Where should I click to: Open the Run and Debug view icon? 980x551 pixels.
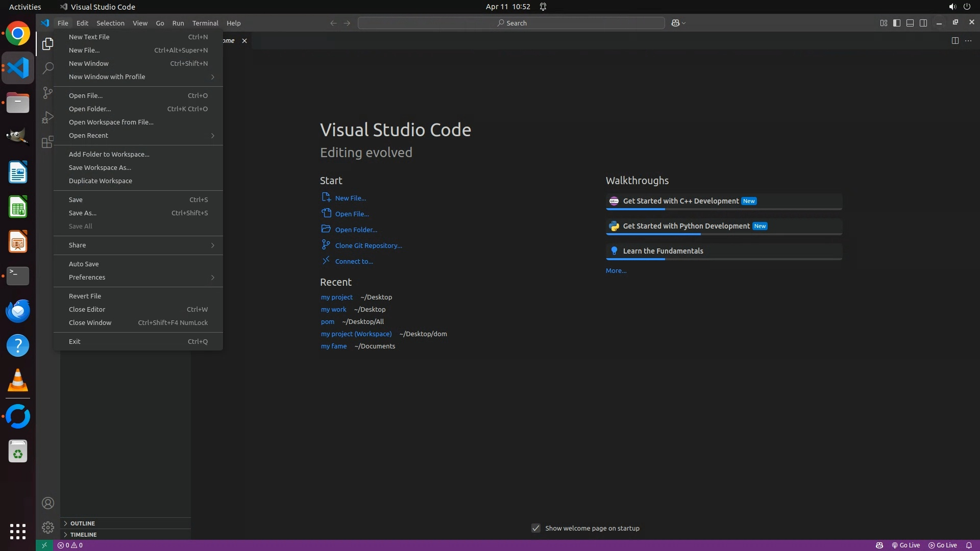[x=47, y=117]
